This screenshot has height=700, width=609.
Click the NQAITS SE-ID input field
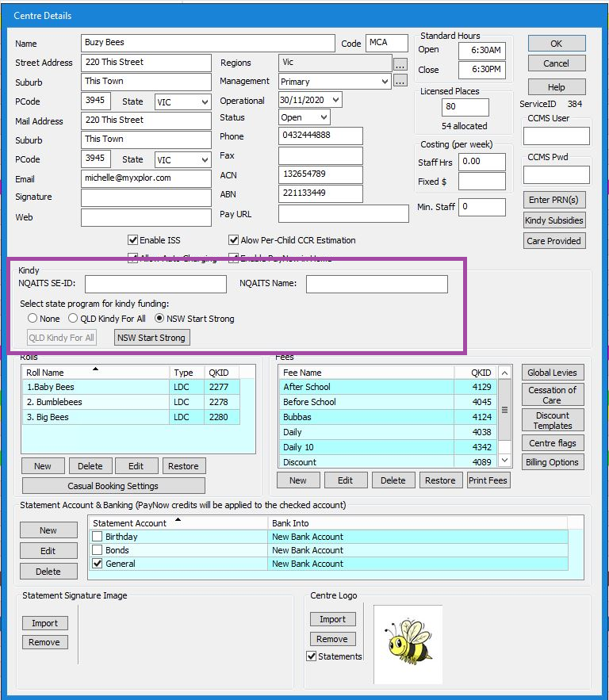[x=155, y=284]
